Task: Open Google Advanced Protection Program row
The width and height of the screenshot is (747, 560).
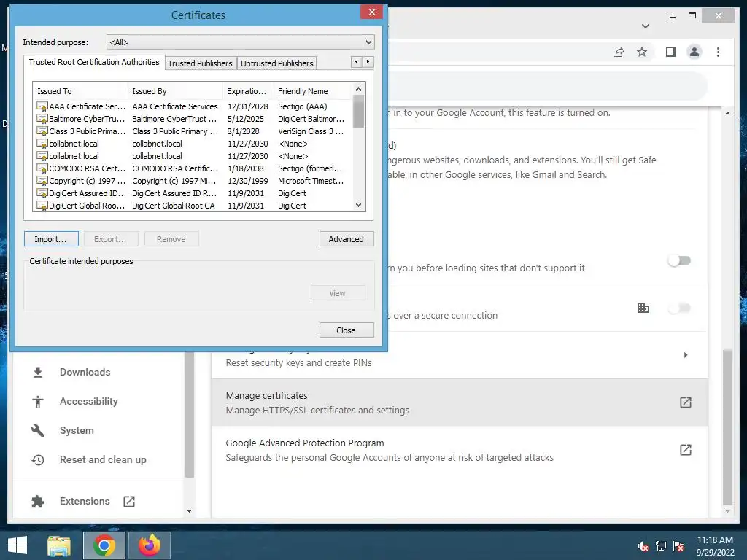Action: coord(460,450)
